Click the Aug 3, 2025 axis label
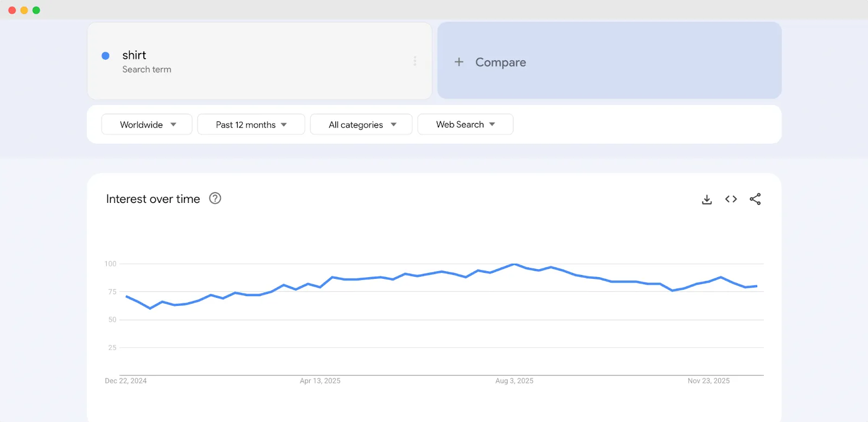868x422 pixels. pyautogui.click(x=514, y=381)
